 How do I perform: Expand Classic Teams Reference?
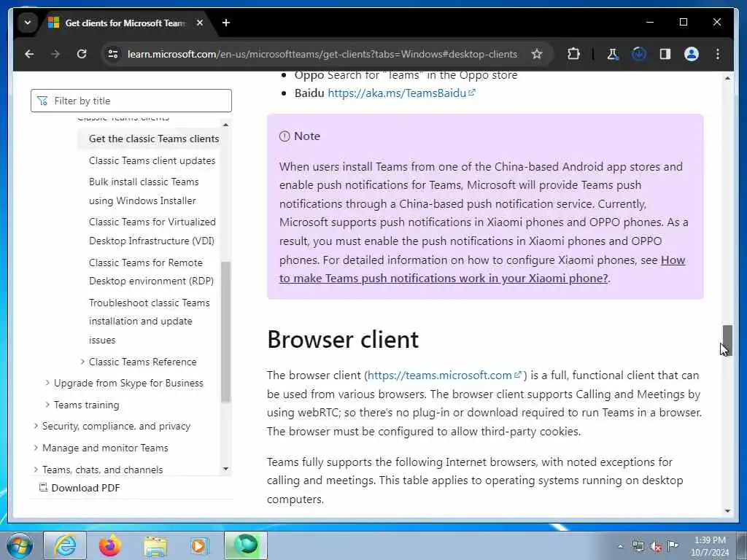83,362
